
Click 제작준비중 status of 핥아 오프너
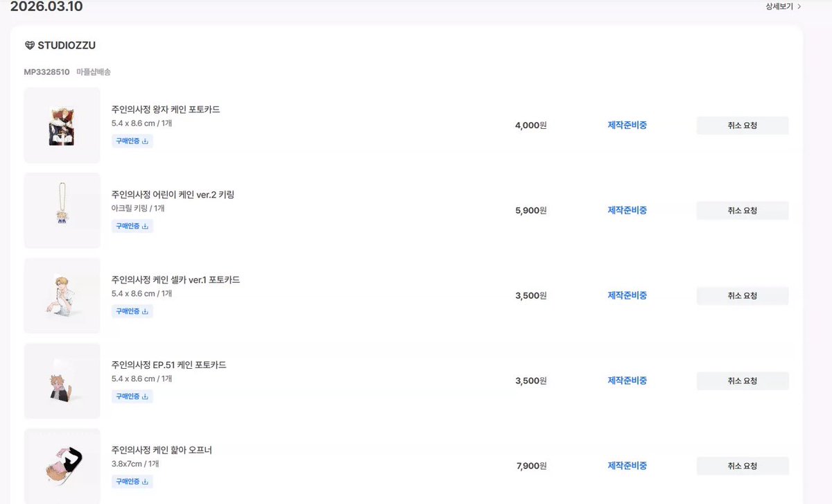[627, 466]
